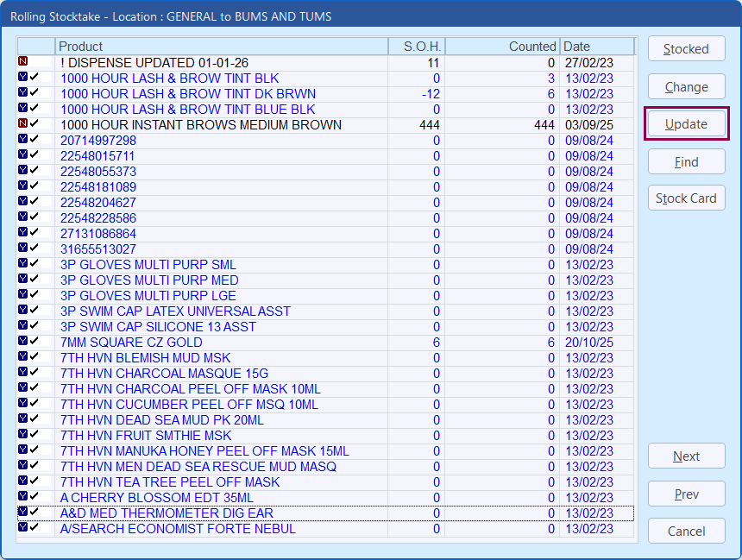Click the blue Y icon beside A/SEARCH ECONOMIST FORTE NEBUL
Image resolution: width=742 pixels, height=560 pixels.
(x=23, y=528)
